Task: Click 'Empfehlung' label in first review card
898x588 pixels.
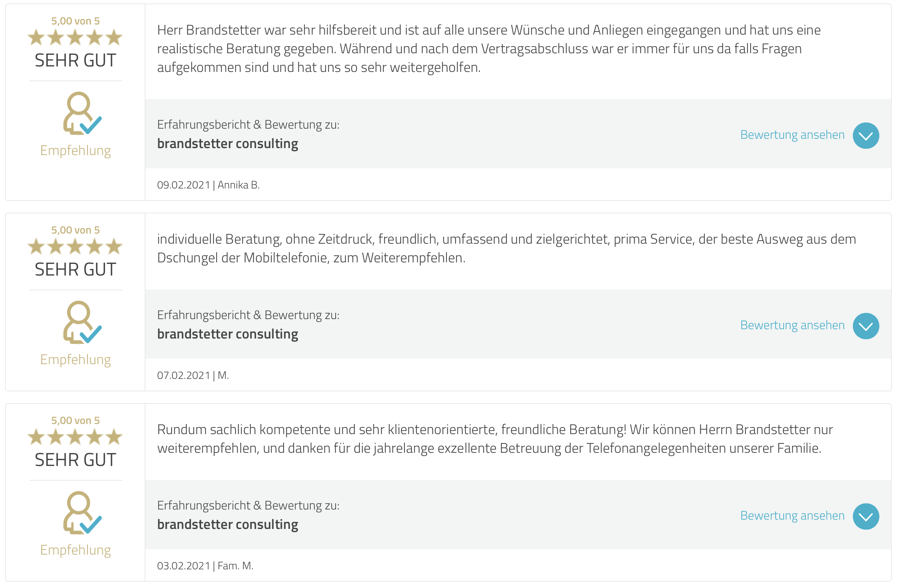Action: [x=75, y=151]
